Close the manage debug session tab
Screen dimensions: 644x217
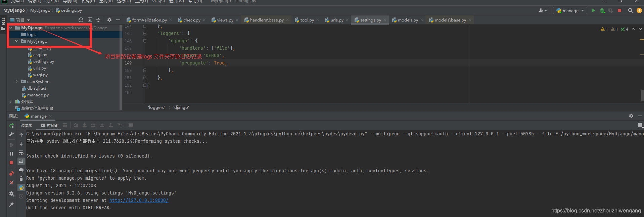[50, 116]
